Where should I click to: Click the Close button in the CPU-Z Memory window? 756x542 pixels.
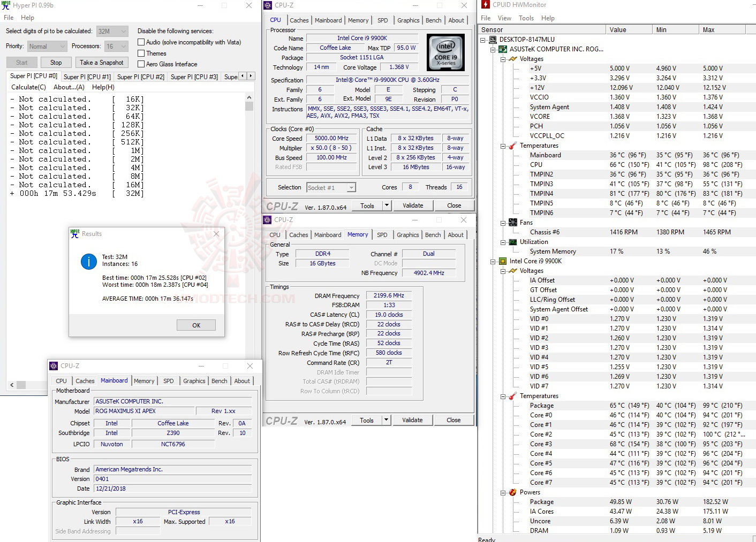pos(453,420)
